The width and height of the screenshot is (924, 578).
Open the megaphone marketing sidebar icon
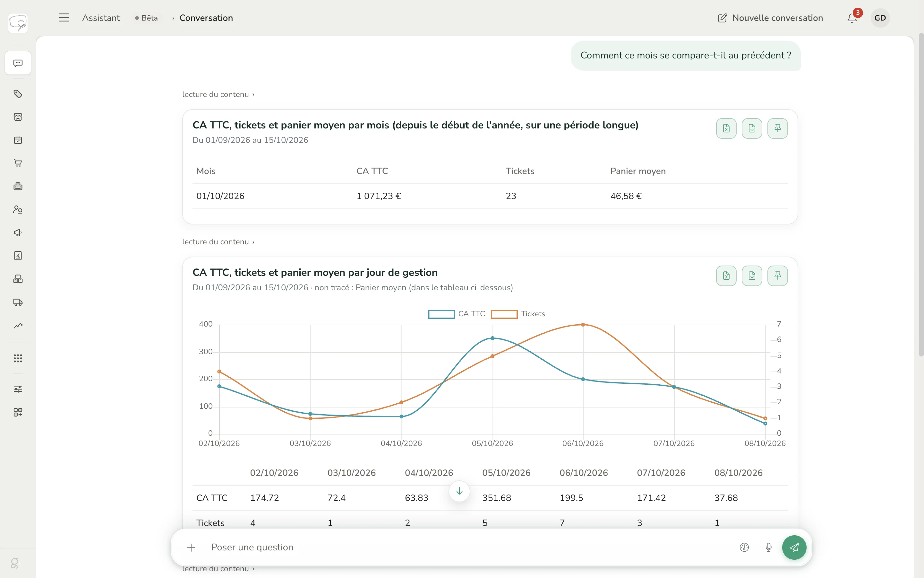(18, 233)
